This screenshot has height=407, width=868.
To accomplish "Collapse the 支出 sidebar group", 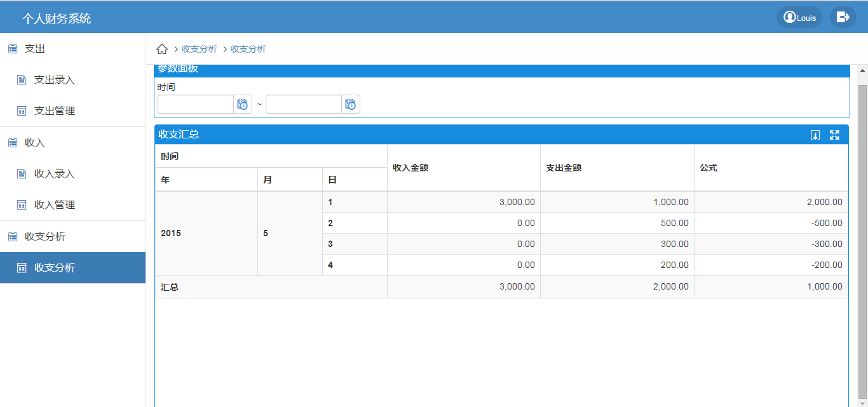I will tap(35, 49).
